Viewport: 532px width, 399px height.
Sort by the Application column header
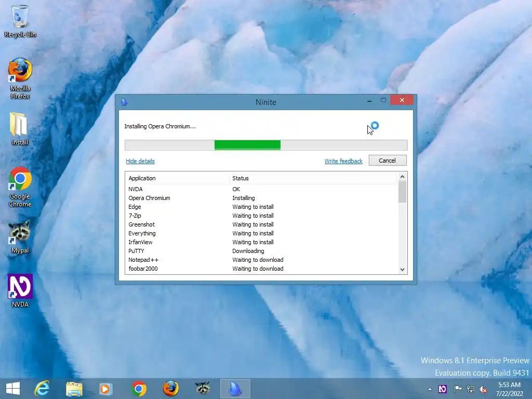pyautogui.click(x=177, y=178)
